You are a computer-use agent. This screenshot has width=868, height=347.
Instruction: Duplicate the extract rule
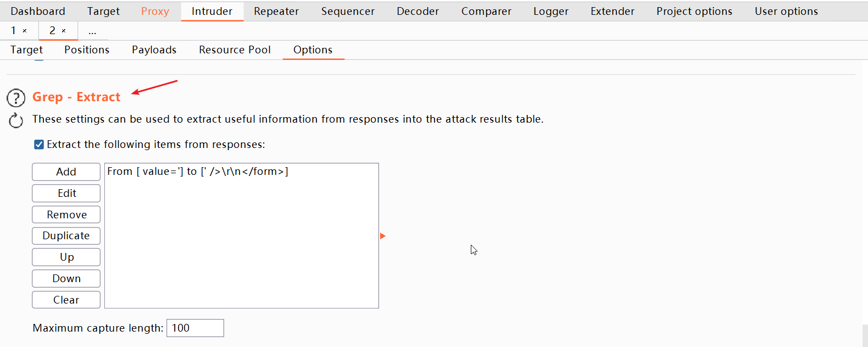(66, 236)
